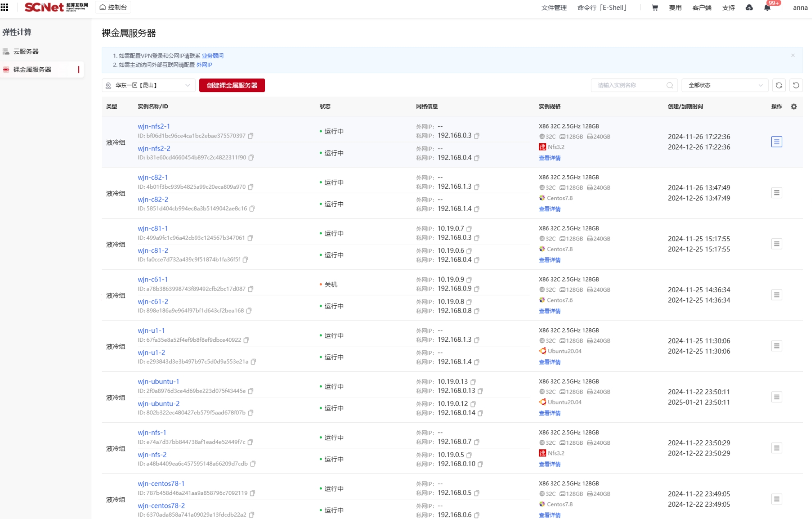Viewport: 812px width, 519px height.
Task: Open operations menu for wjn-nfs2 group
Action: (776, 142)
